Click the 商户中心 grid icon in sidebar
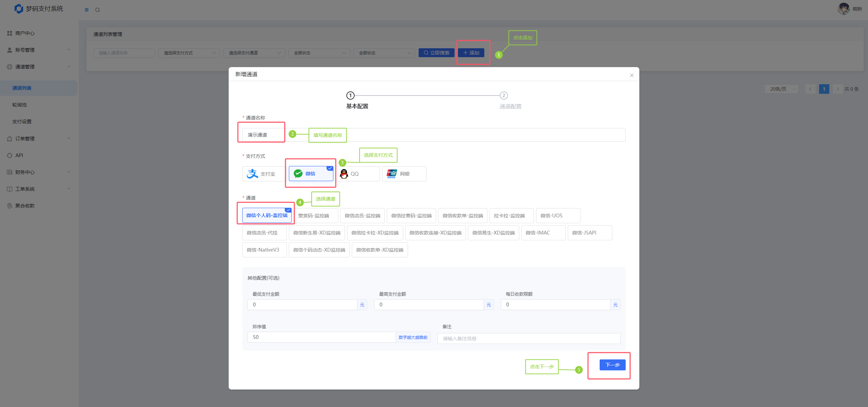The image size is (868, 407). tap(10, 33)
